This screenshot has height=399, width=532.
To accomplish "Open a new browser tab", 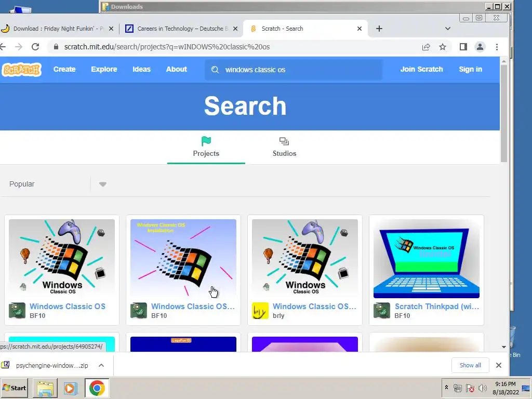I will (379, 29).
